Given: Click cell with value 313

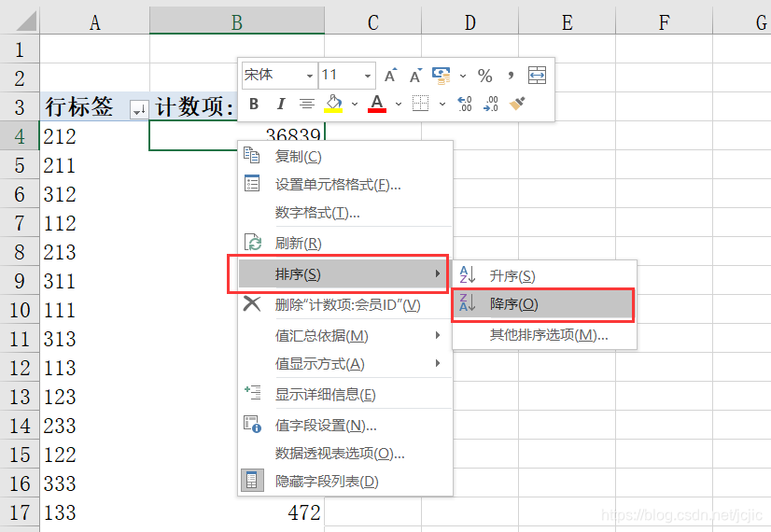Looking at the screenshot, I should coord(94,339).
